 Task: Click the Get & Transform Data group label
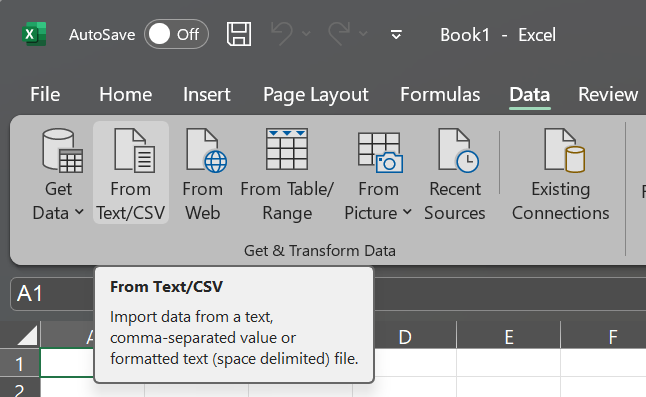click(x=320, y=250)
